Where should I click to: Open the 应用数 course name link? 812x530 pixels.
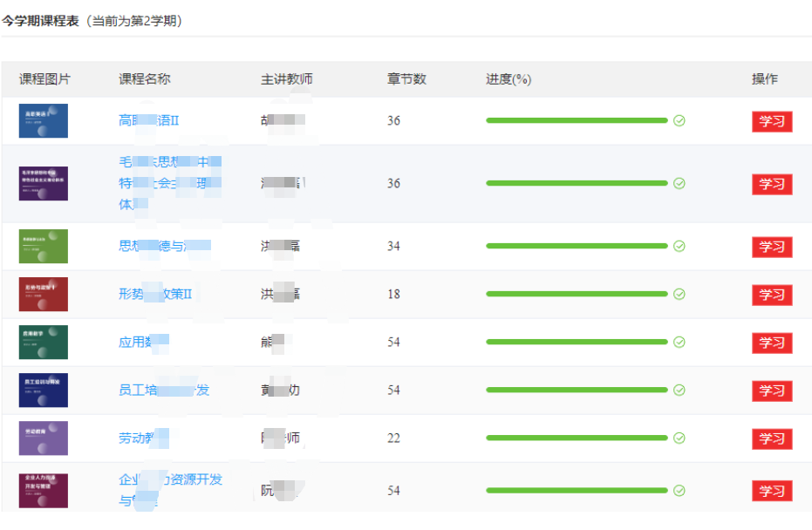coord(143,342)
